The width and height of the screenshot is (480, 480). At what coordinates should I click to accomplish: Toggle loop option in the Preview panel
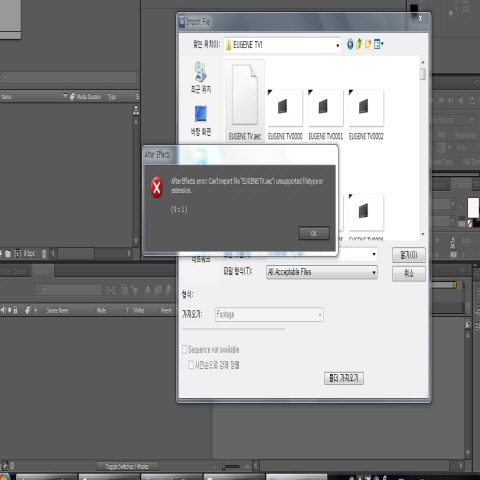[x=472, y=100]
